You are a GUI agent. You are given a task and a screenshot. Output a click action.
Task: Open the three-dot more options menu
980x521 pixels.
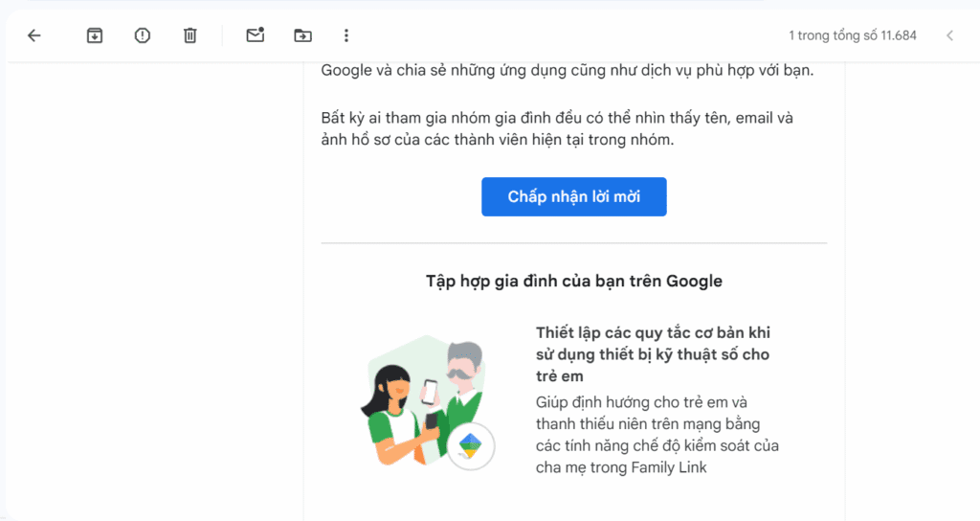pyautogui.click(x=346, y=35)
